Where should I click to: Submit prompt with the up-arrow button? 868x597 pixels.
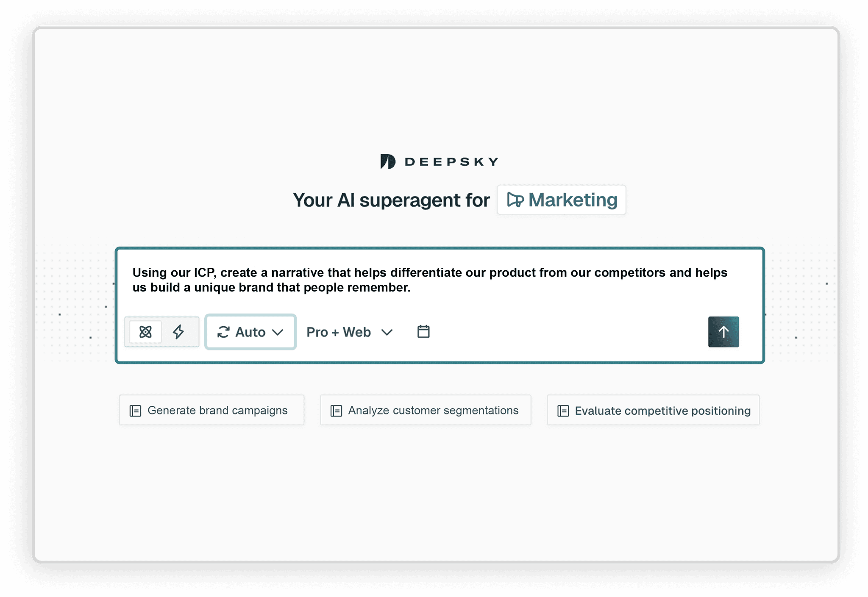(x=723, y=332)
